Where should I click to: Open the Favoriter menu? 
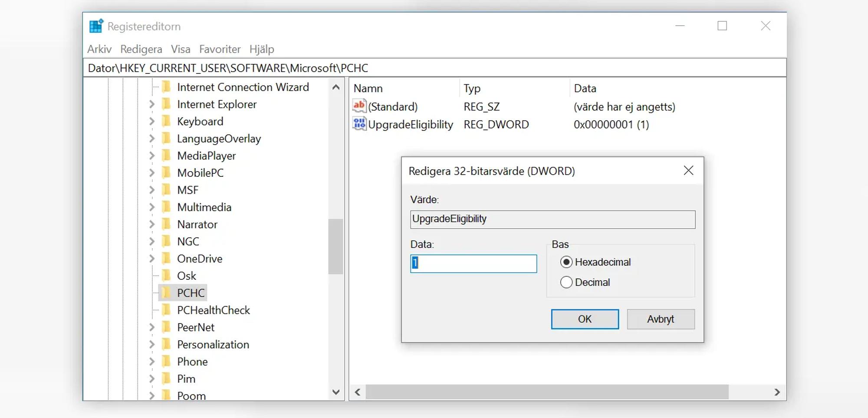(x=220, y=49)
